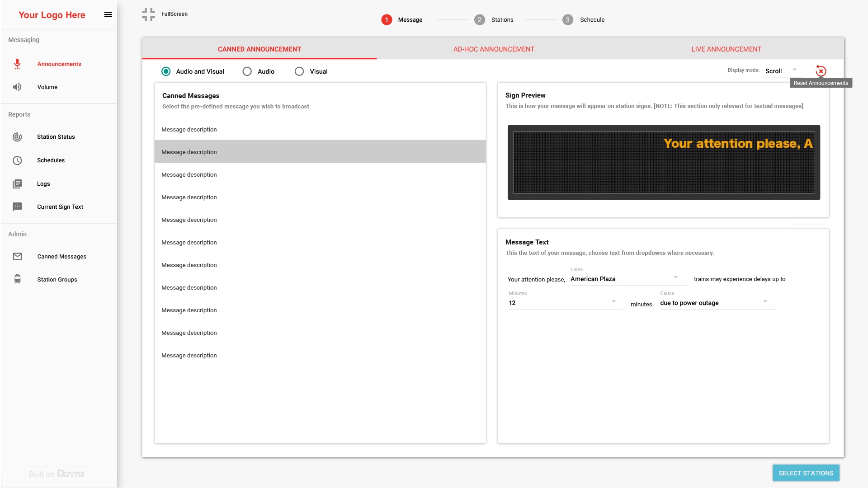The height and width of the screenshot is (488, 868).
Task: Open the Cause dropdown showing power outage
Action: (718, 303)
